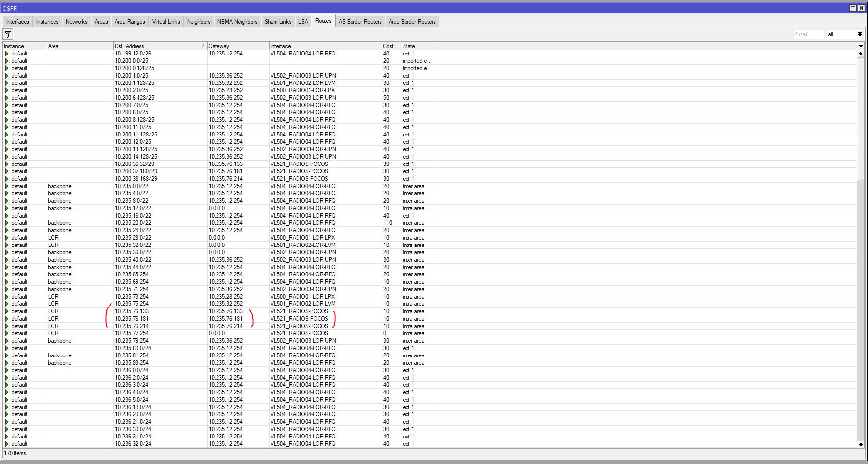
Task: Switch to Area Ranges tab
Action: click(130, 22)
